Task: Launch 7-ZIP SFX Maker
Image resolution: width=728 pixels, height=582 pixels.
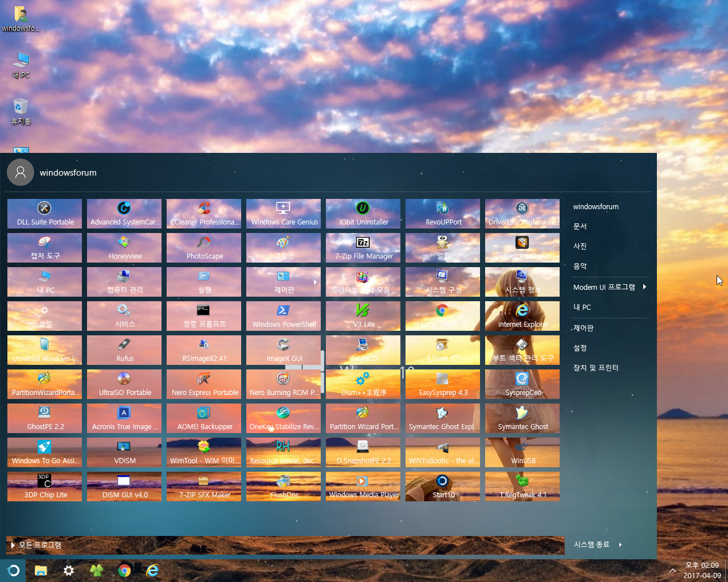Action: tap(204, 487)
